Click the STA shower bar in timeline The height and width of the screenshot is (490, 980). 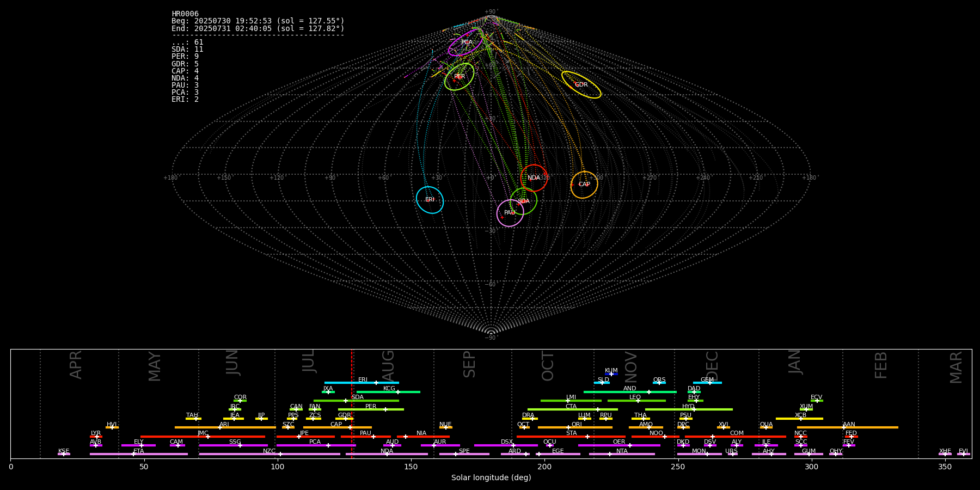[571, 437]
